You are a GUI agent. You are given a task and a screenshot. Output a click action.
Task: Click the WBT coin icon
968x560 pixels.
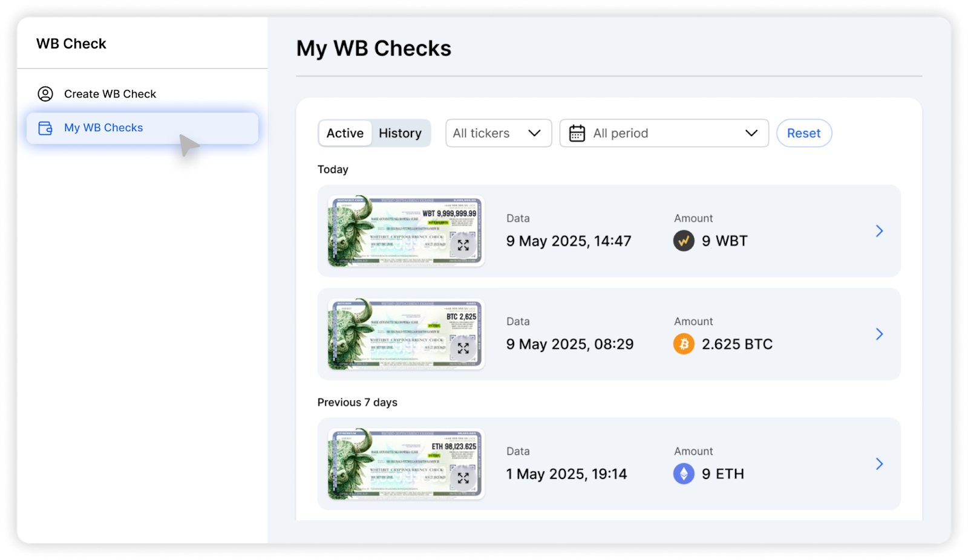(x=684, y=241)
